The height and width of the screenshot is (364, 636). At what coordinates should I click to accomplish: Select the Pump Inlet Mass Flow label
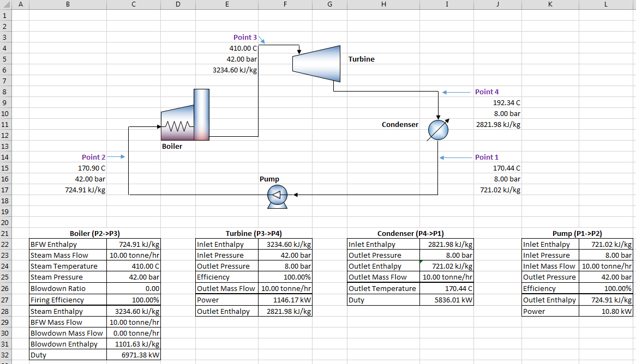point(550,266)
